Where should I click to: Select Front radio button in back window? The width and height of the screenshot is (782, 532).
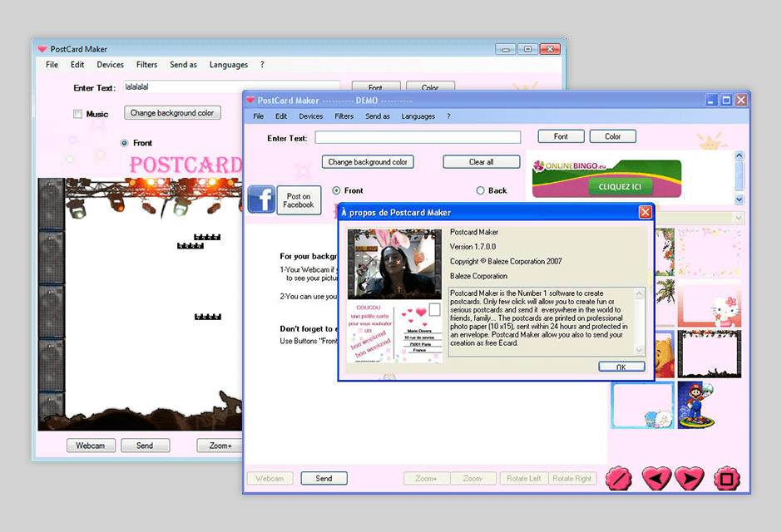pyautogui.click(x=124, y=143)
